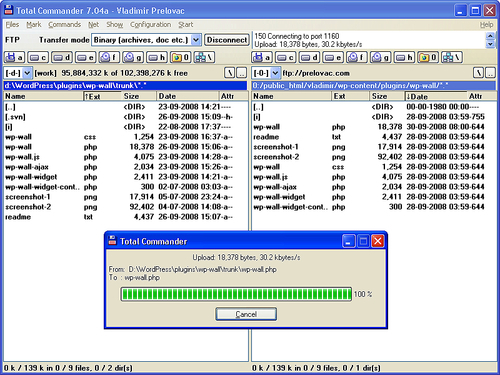This screenshot has width=500, height=375.
Task: Click the upload progress bar
Action: coord(236,294)
